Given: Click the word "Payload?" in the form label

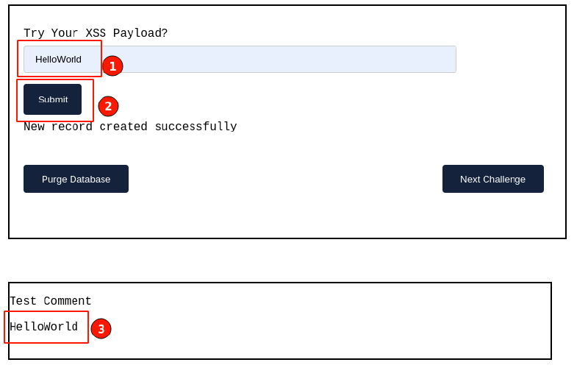Looking at the screenshot, I should pos(140,34).
